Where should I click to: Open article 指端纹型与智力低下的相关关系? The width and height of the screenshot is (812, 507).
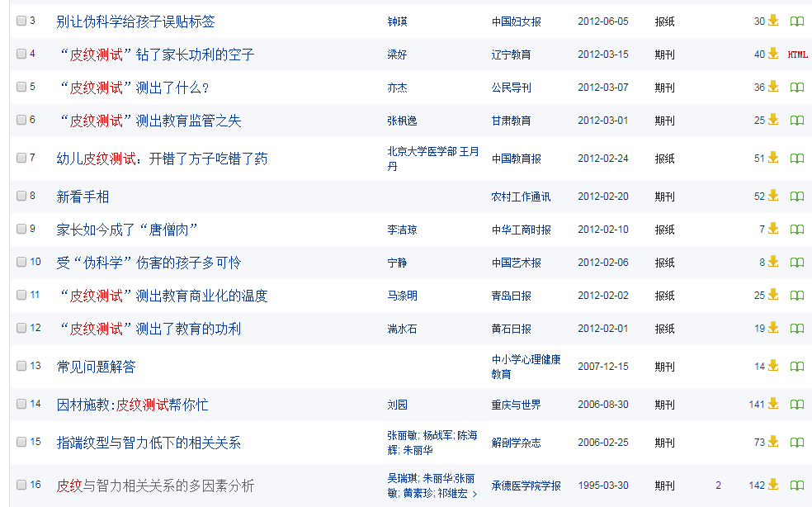149,443
